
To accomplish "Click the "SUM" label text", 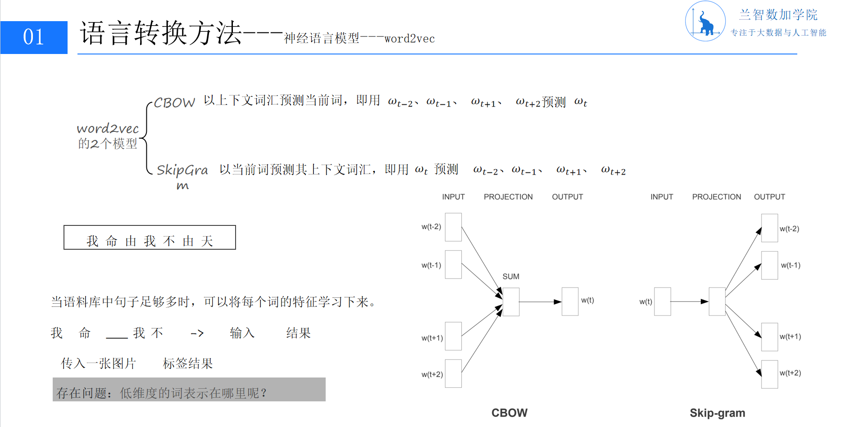I will point(511,276).
